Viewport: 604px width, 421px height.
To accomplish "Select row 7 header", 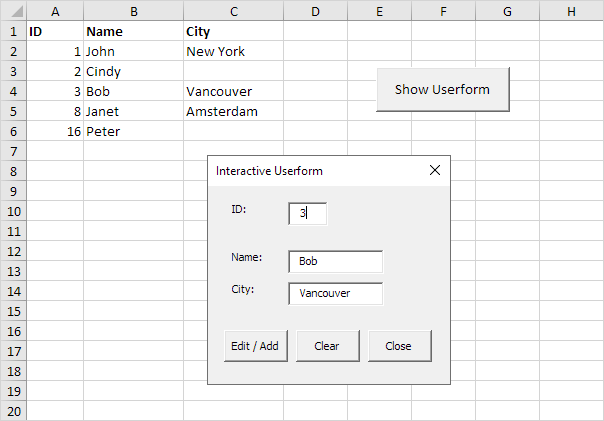I will [x=13, y=151].
